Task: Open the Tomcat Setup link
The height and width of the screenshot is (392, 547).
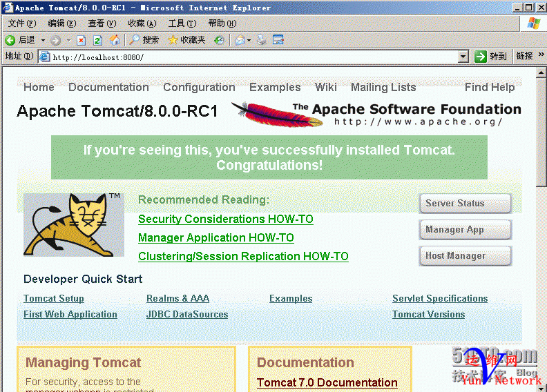Action: pyautogui.click(x=54, y=299)
